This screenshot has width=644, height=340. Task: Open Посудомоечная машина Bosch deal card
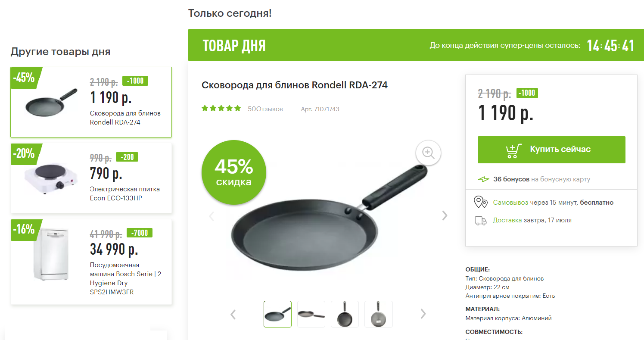click(91, 262)
